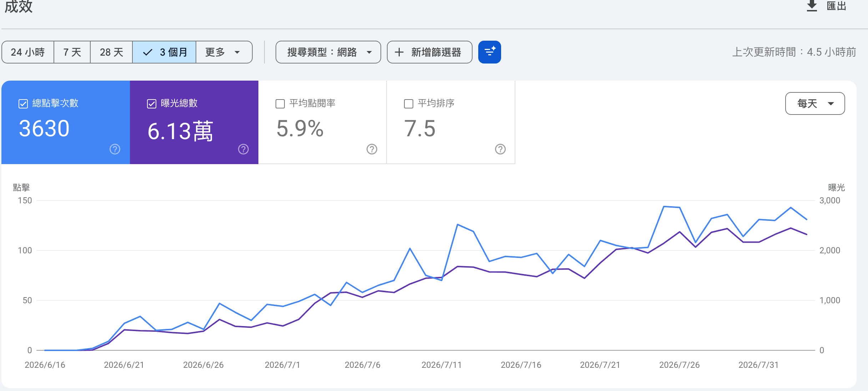The image size is (868, 391).
Task: Click the 曝光 right axis title
Action: point(837,187)
